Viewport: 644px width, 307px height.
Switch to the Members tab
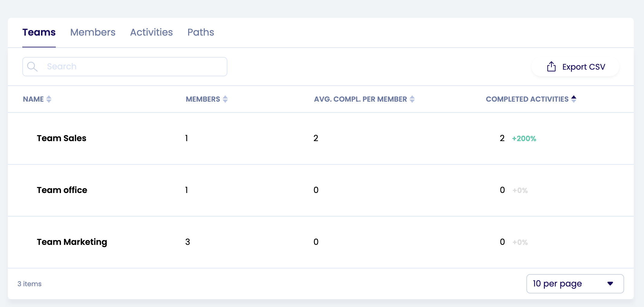(93, 32)
